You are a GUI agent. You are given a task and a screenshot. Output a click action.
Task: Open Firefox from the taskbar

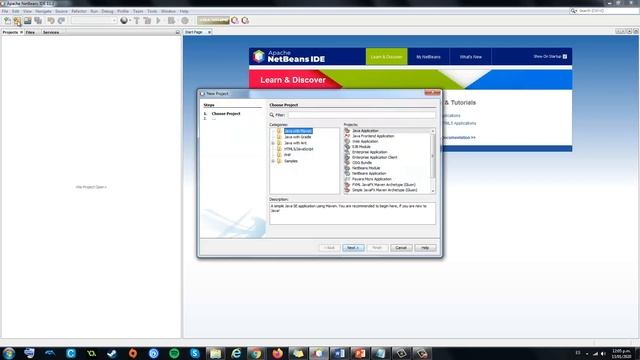pyautogui.click(x=278, y=353)
